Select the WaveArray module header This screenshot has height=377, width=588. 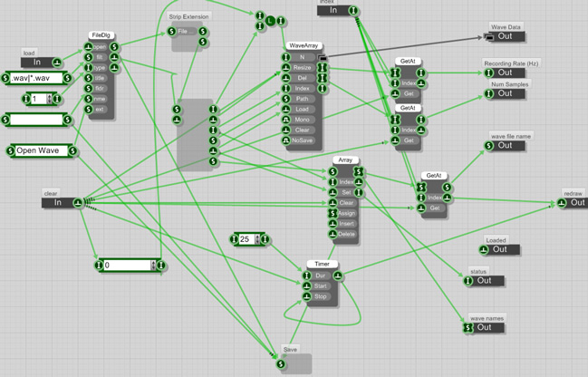click(302, 44)
